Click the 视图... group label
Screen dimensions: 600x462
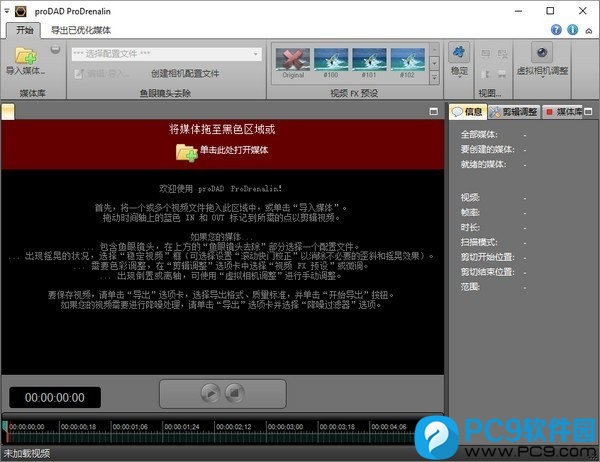[x=489, y=93]
